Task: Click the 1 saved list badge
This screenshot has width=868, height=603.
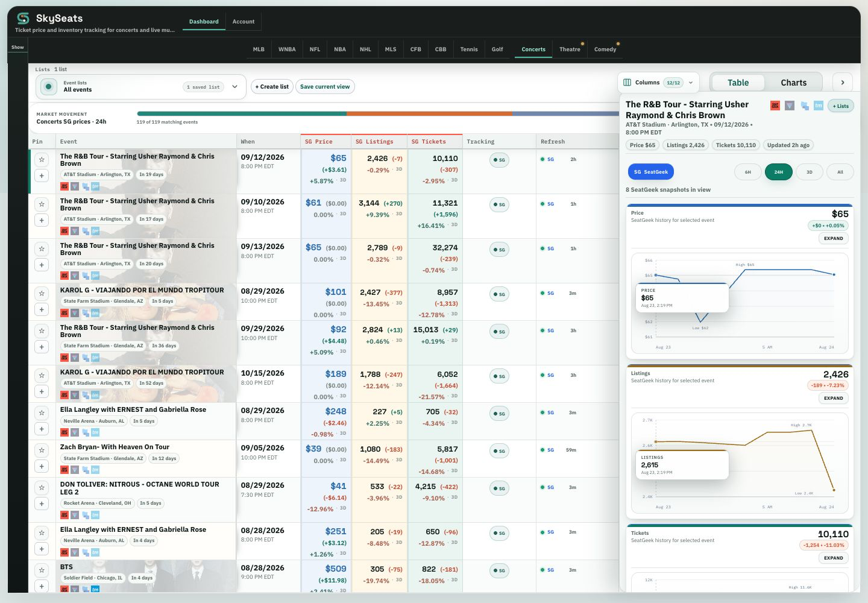Action: [x=203, y=87]
